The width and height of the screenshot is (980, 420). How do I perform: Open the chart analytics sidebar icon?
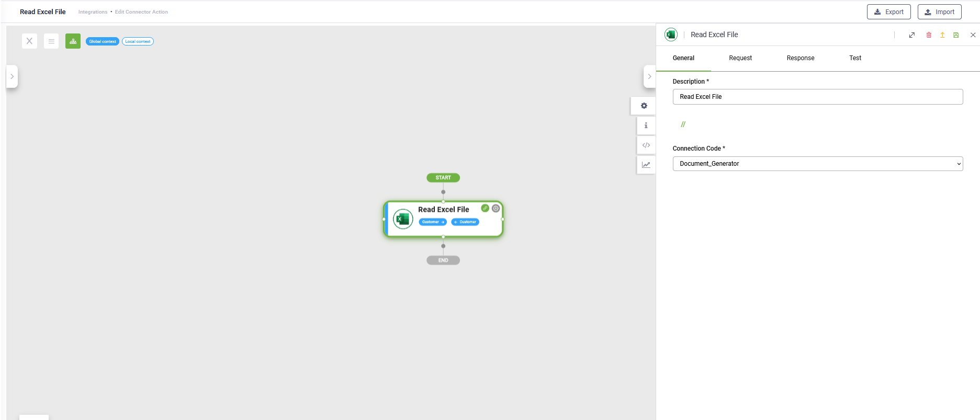tap(646, 165)
